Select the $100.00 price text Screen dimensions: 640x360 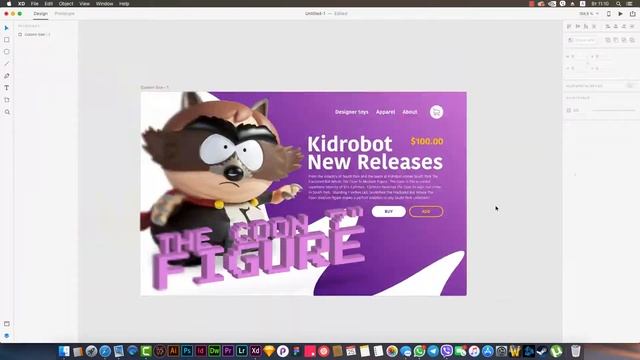coord(427,141)
